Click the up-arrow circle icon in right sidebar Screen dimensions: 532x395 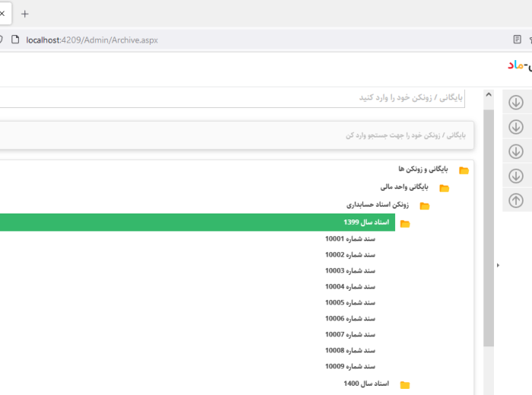pyautogui.click(x=515, y=201)
